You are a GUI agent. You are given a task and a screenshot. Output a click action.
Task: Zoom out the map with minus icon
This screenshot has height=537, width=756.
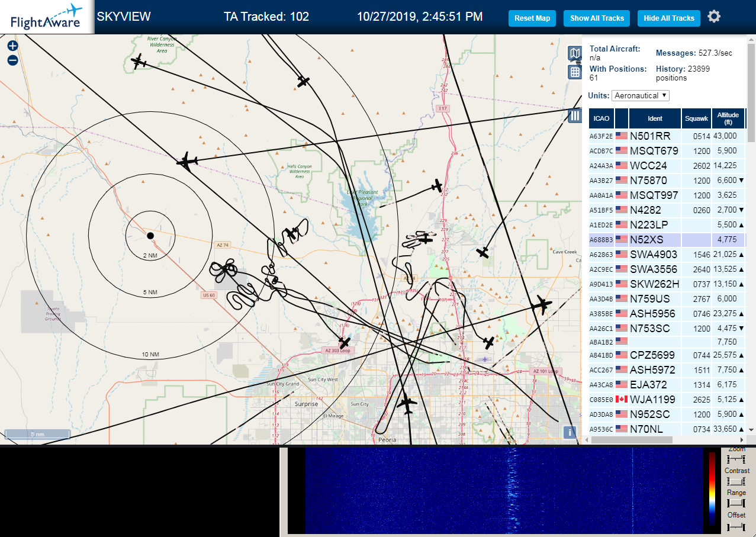(x=12, y=60)
